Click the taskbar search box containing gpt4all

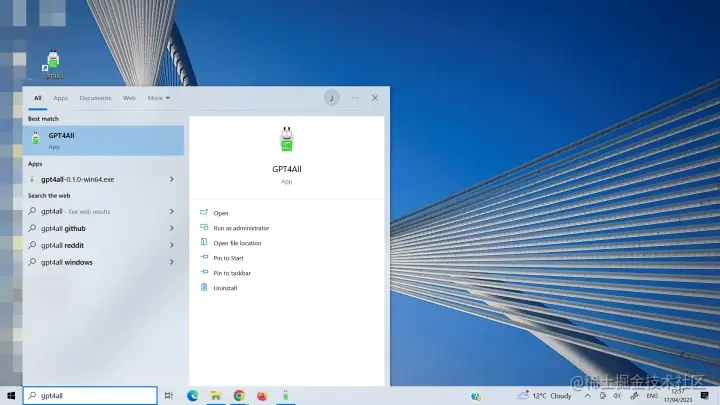coord(90,395)
